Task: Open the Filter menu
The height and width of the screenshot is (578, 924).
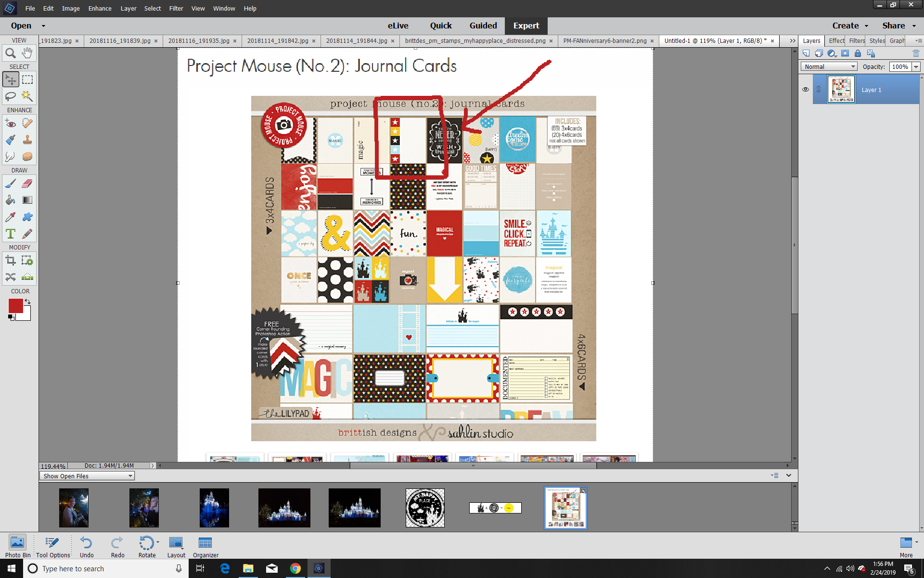Action: tap(176, 8)
